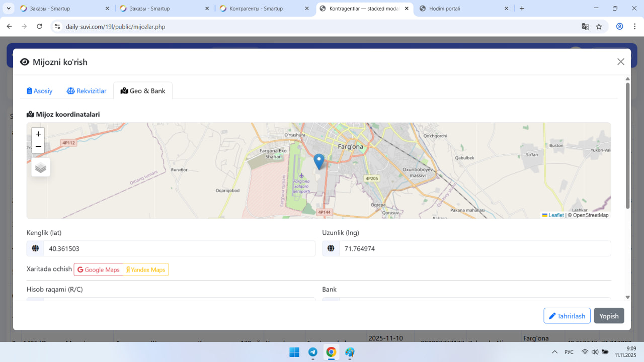Switch to the Asosiy tab
The width and height of the screenshot is (644, 362).
(40, 91)
